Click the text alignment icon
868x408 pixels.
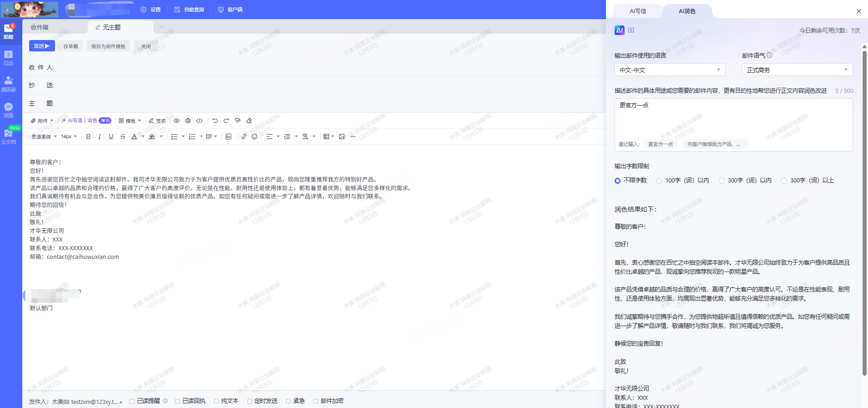(269, 136)
